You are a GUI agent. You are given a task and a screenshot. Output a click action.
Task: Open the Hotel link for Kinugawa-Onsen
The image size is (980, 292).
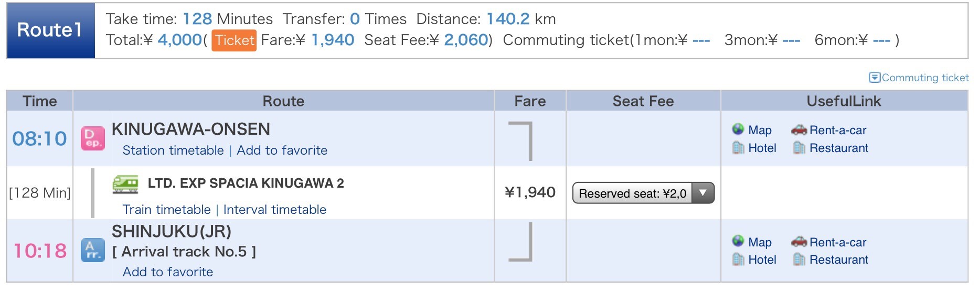click(x=762, y=148)
